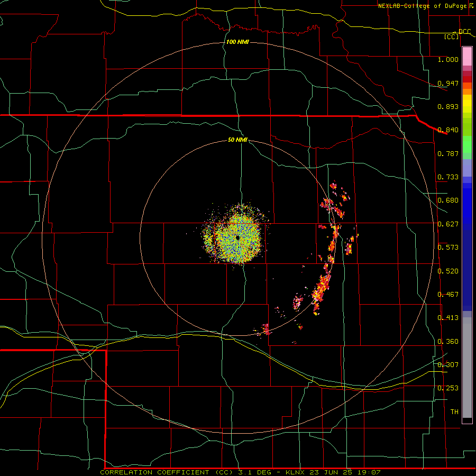This screenshot has width=476, height=476.
Task: Click the lavender segment of the color bar
Action: pyautogui.click(x=467, y=168)
